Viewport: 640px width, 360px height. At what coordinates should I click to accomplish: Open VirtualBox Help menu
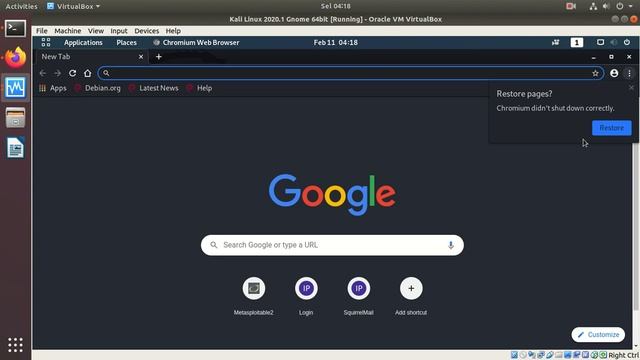coord(173,31)
